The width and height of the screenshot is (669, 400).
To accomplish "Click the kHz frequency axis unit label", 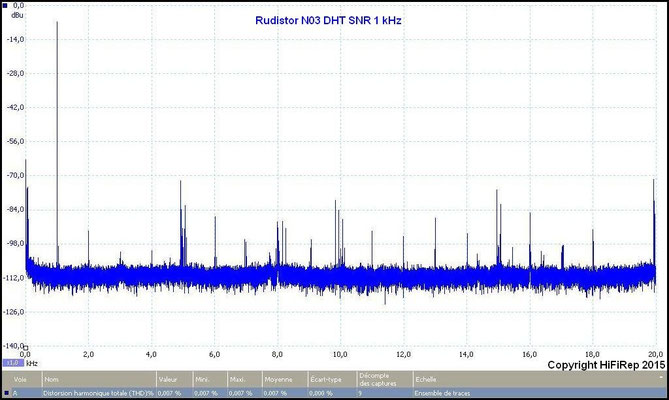I will click(31, 363).
